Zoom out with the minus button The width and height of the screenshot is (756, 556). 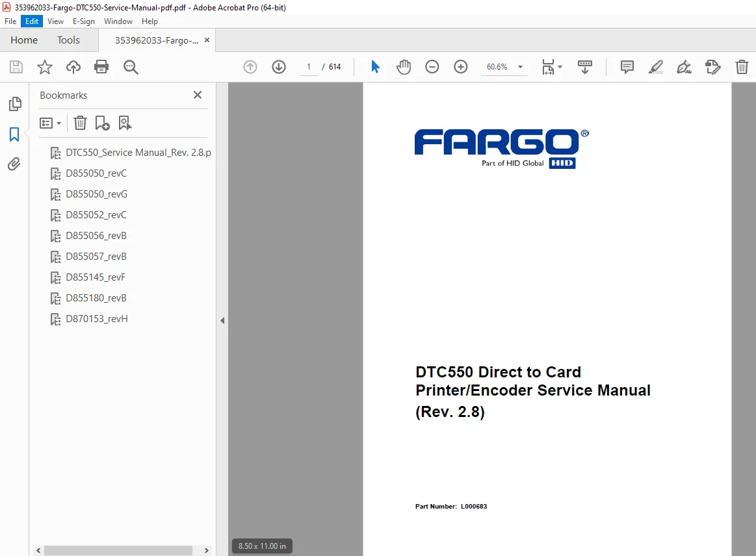pos(432,67)
